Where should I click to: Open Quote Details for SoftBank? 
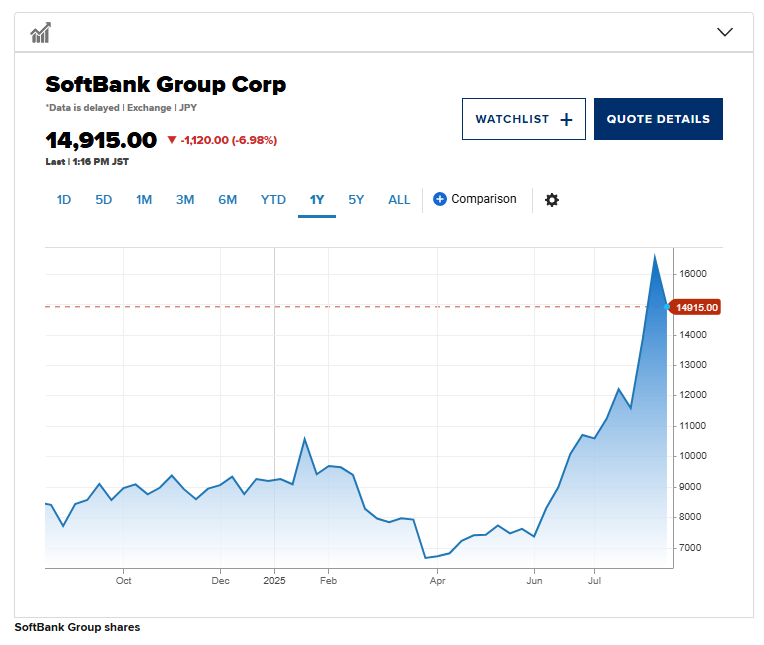click(x=658, y=119)
